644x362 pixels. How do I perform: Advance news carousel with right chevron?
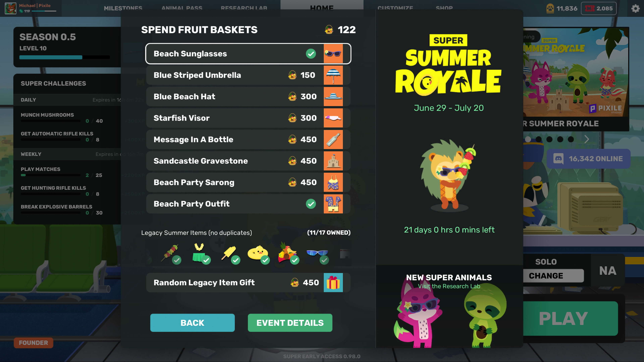pyautogui.click(x=586, y=139)
